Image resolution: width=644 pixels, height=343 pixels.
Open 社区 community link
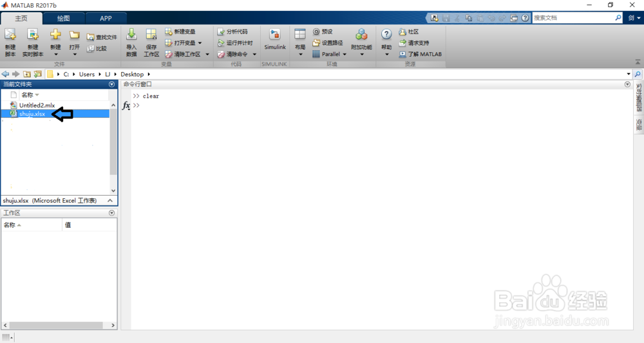tap(409, 32)
